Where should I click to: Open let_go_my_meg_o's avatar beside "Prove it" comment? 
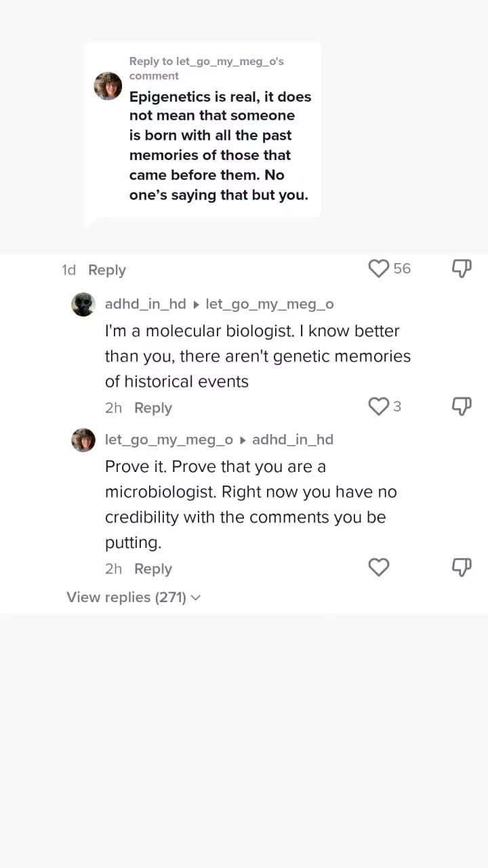(x=83, y=440)
